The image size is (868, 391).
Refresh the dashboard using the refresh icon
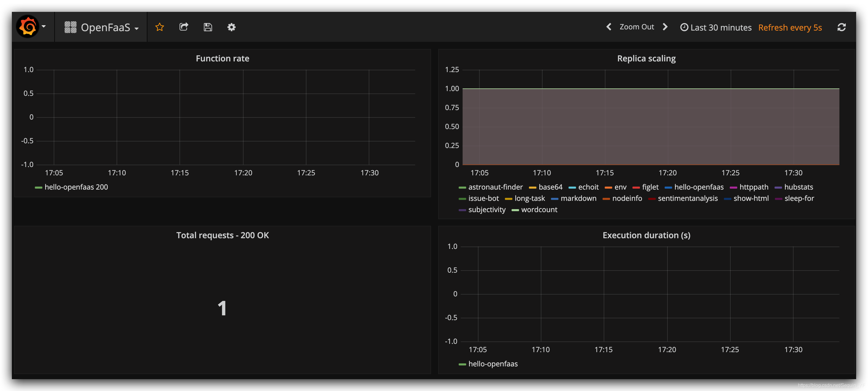841,27
